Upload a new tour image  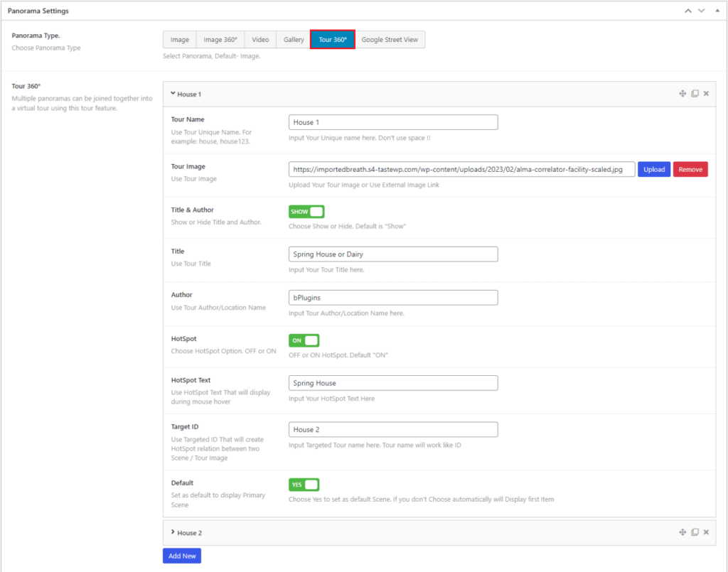pos(653,169)
